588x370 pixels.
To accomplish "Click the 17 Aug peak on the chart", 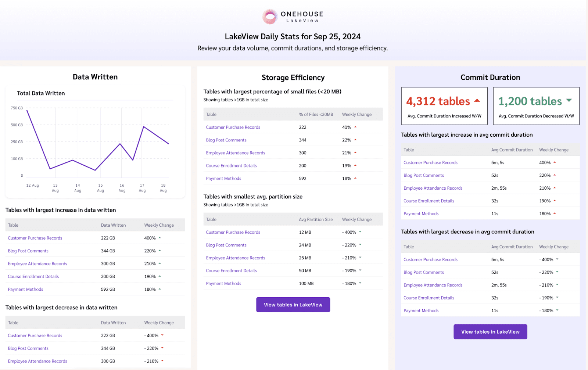I will point(144,127).
